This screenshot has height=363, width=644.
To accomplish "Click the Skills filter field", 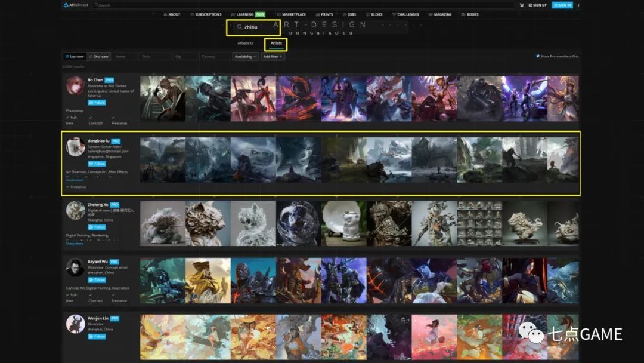I will [x=155, y=56].
